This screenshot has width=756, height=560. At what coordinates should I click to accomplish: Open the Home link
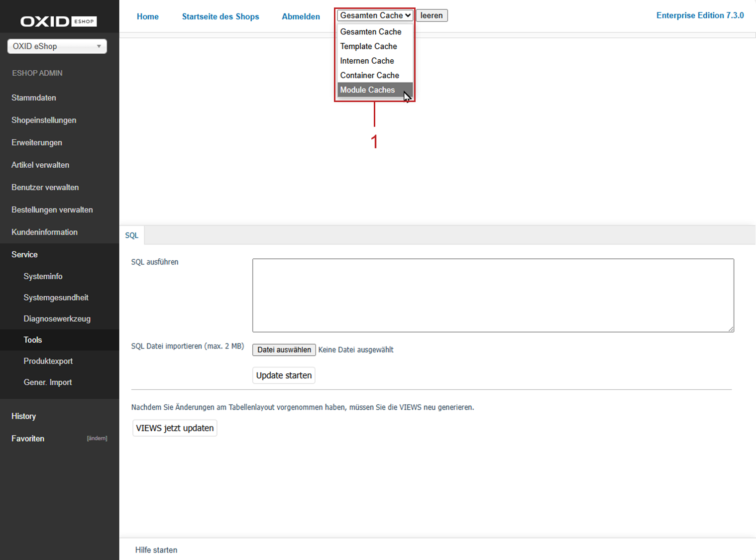pos(147,16)
